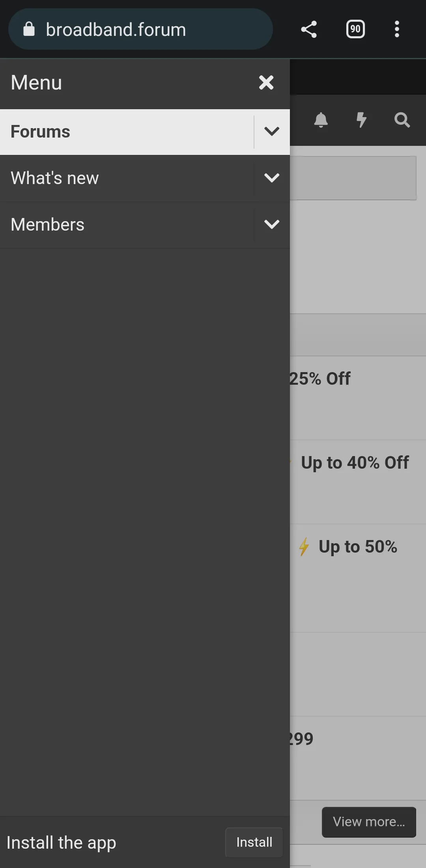Image resolution: width=426 pixels, height=868 pixels.
Task: Close the Menu panel with X
Action: (x=266, y=83)
